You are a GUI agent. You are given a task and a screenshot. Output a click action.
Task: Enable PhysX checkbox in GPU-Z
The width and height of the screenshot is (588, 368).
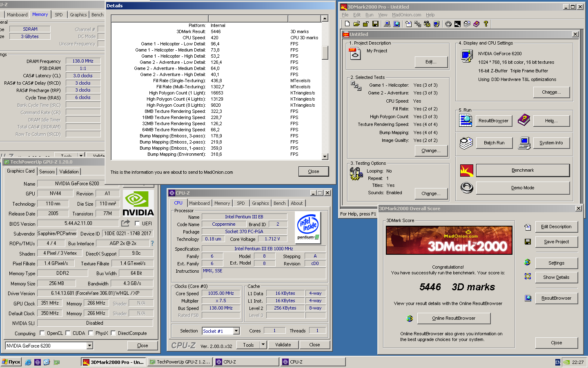(91, 333)
